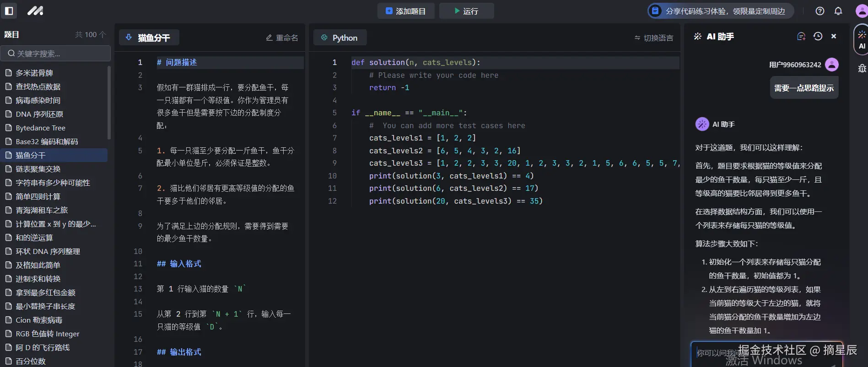Viewport: 868px width, 367px height.
Task: Select the 猫鱼分干 markdown tab
Action: (x=149, y=38)
